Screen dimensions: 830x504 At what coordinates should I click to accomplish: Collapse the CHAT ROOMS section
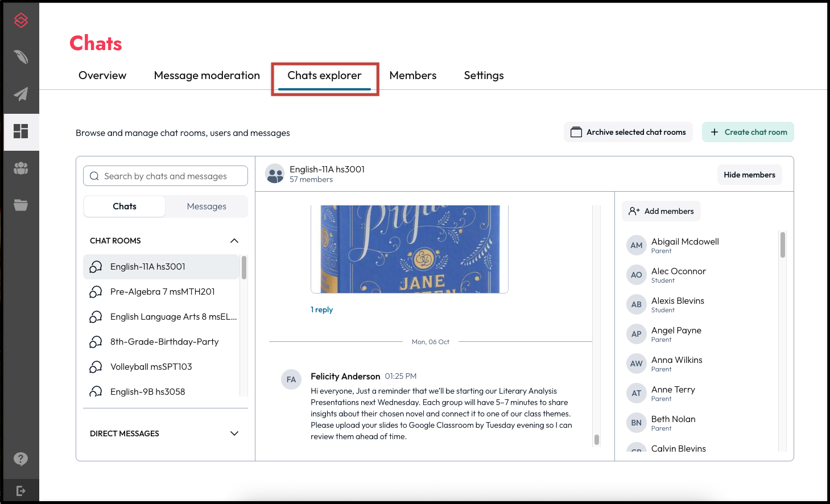click(x=234, y=241)
